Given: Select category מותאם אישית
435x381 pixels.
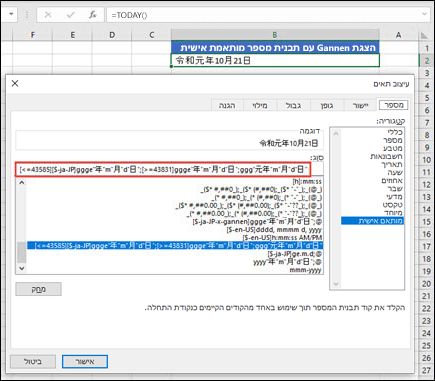Looking at the screenshot, I should (372, 221).
